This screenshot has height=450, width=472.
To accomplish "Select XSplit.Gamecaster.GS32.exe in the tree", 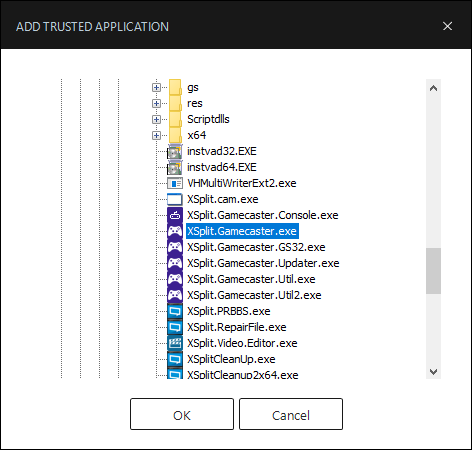I will (x=256, y=247).
